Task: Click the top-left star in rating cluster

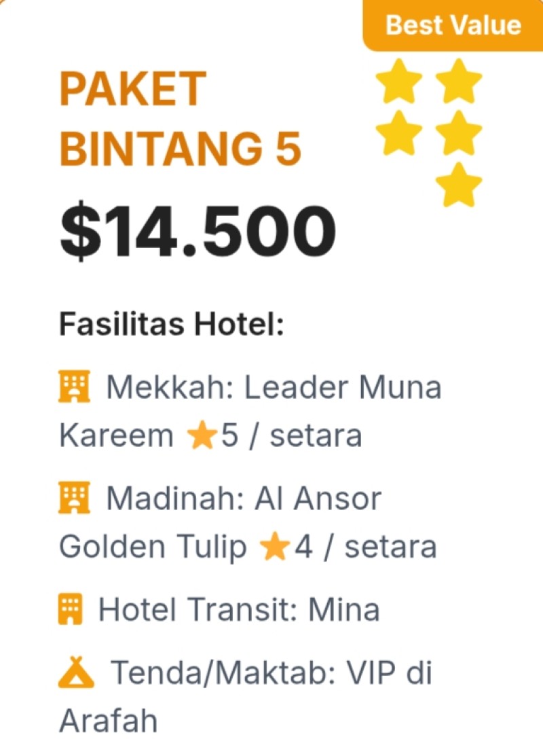Action: pos(398,82)
